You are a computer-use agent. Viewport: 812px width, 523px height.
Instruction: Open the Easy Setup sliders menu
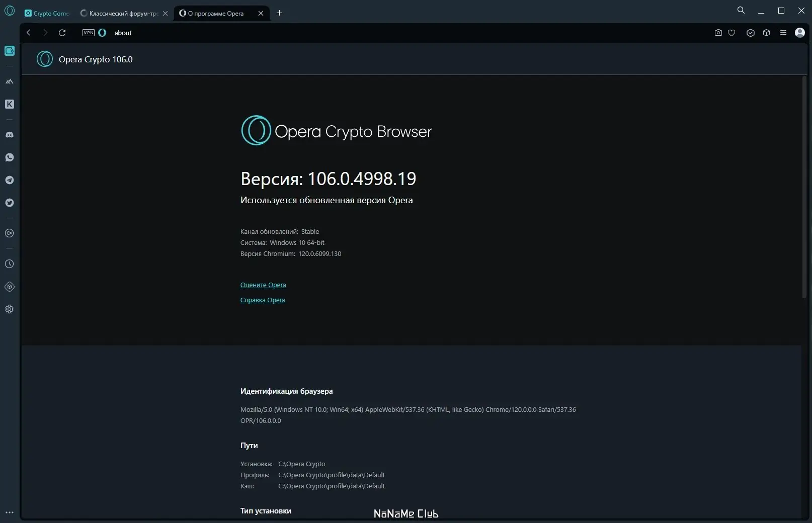pyautogui.click(x=783, y=33)
